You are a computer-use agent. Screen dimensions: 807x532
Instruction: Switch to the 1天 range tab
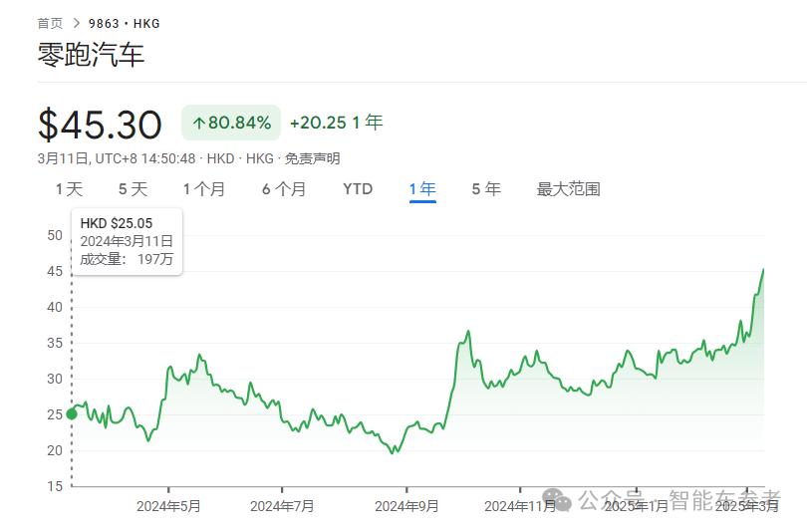tap(70, 189)
